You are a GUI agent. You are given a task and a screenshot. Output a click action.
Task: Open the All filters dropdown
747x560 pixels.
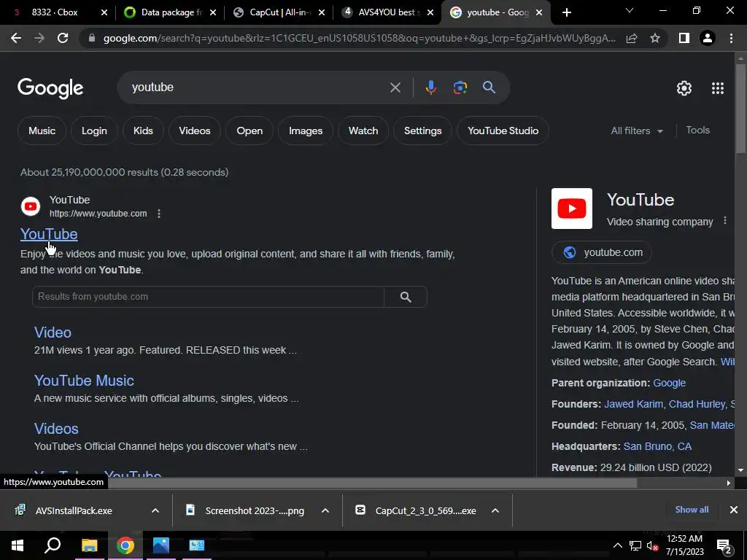pyautogui.click(x=637, y=131)
